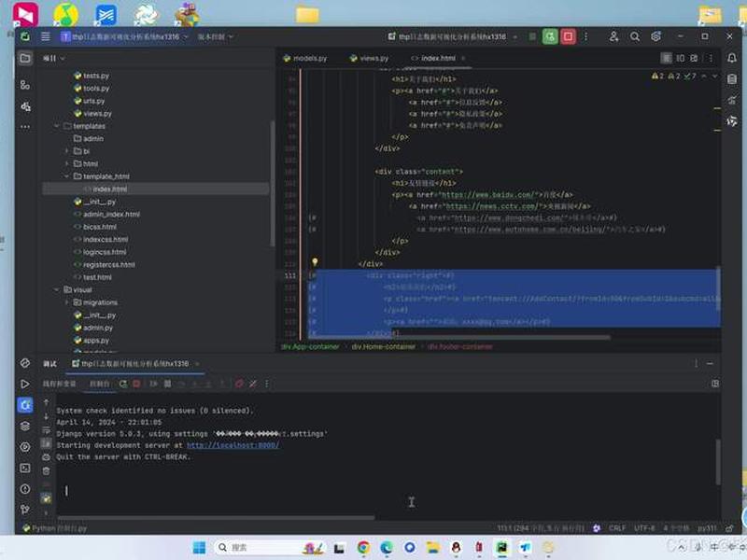Click the py311 interpreter in status bar
Viewport: 747px width, 560px height.
click(x=707, y=528)
